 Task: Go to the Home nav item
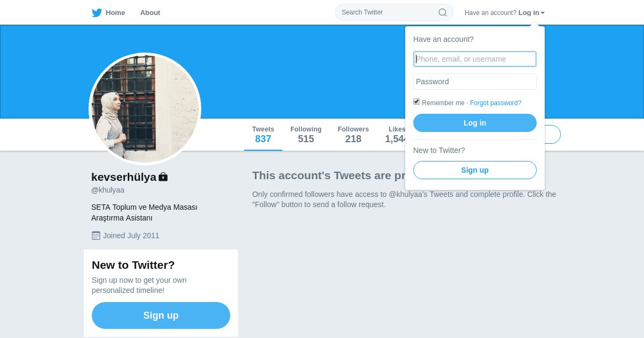point(115,13)
